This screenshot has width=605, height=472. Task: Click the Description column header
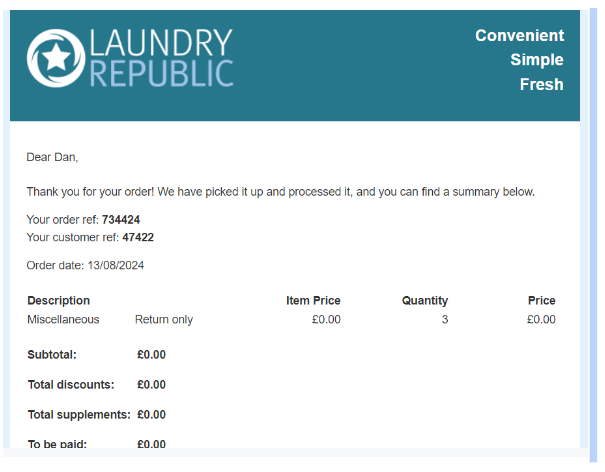click(x=59, y=301)
